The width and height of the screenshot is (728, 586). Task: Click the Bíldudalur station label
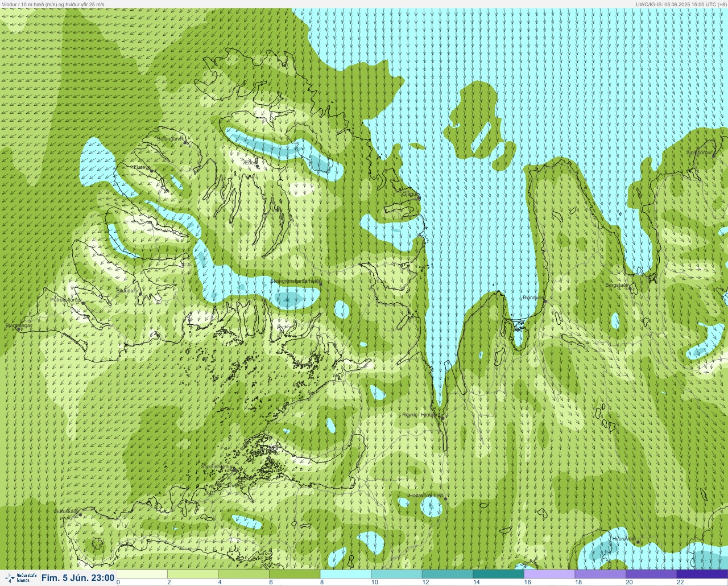(127, 290)
